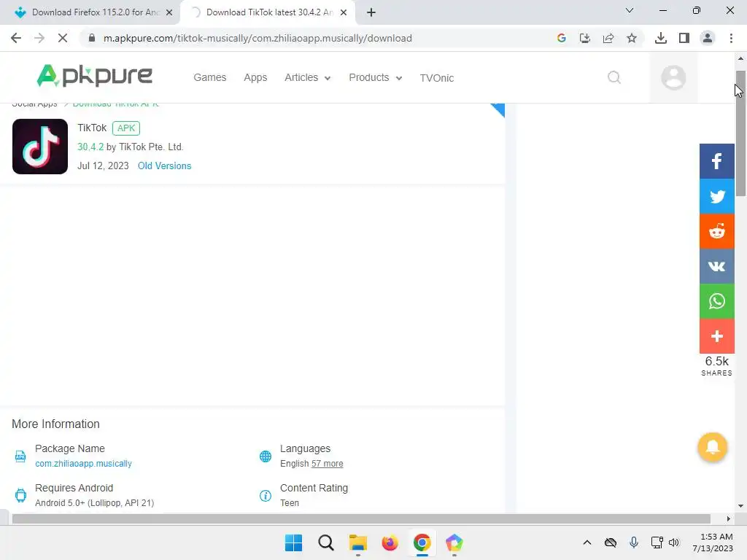Share on Facebook via sidebar icon
Viewport: 747px width, 560px height.
[x=716, y=161]
